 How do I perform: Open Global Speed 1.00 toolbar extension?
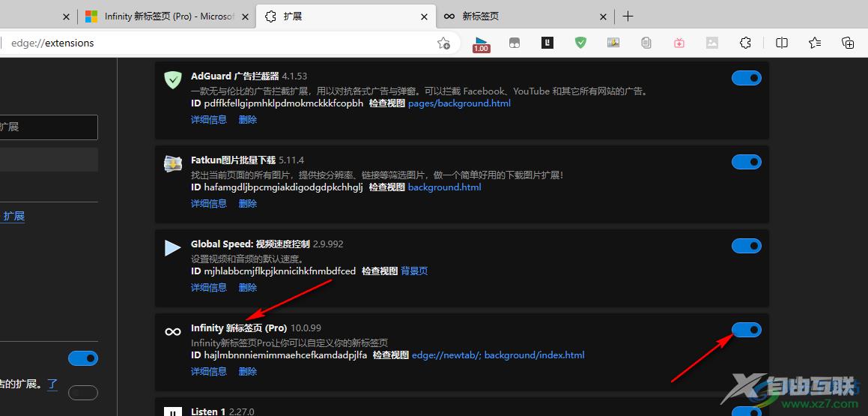coord(481,43)
